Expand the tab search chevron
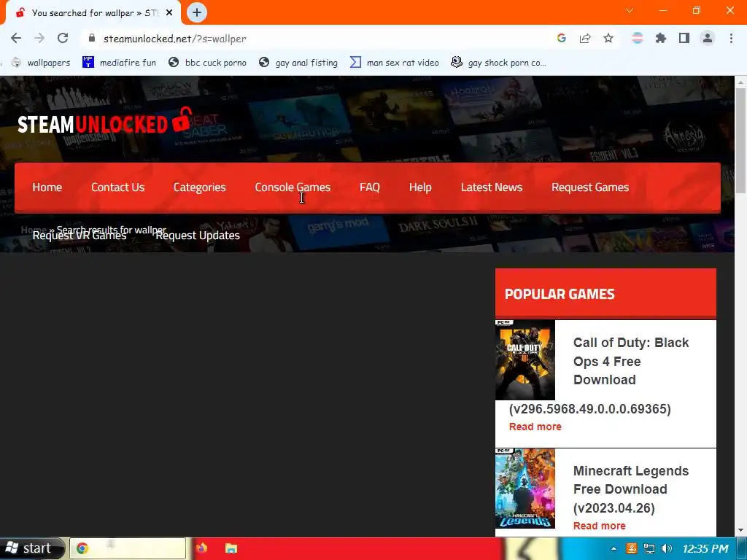This screenshot has height=560, width=747. [630, 10]
